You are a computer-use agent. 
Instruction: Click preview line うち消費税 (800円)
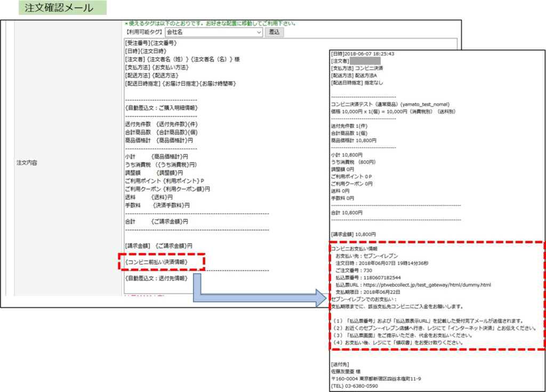coord(354,162)
